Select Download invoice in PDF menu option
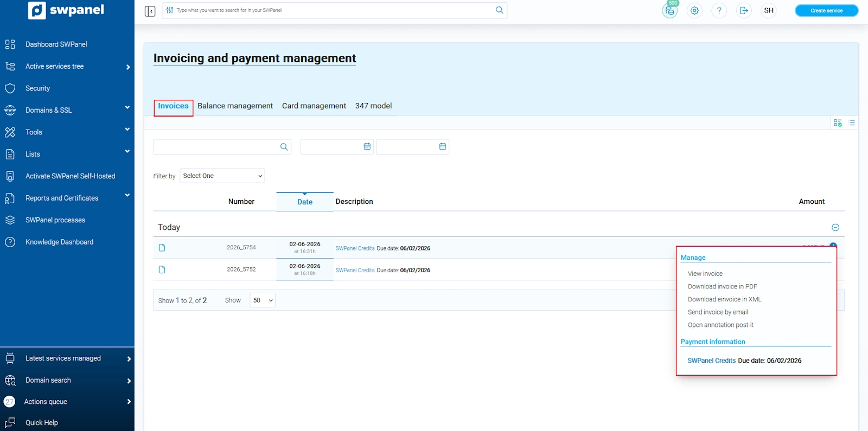This screenshot has width=868, height=431. tap(722, 287)
